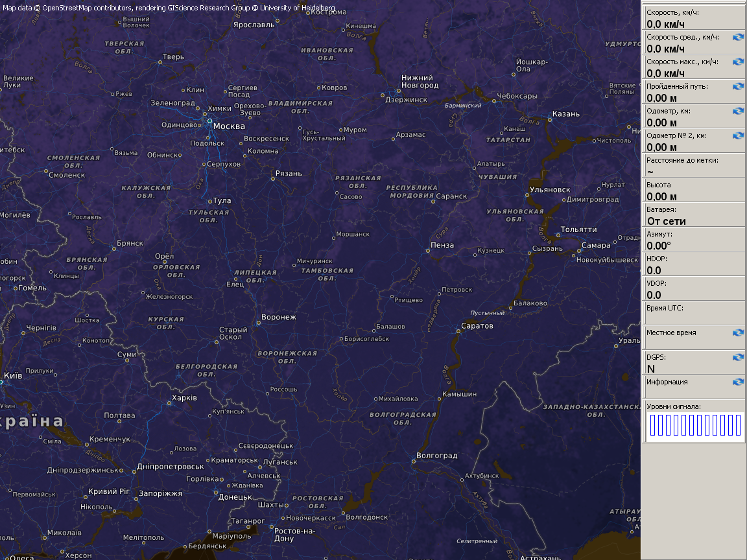Click the Волгоград label on the map
The image size is (747, 560).
point(436,456)
